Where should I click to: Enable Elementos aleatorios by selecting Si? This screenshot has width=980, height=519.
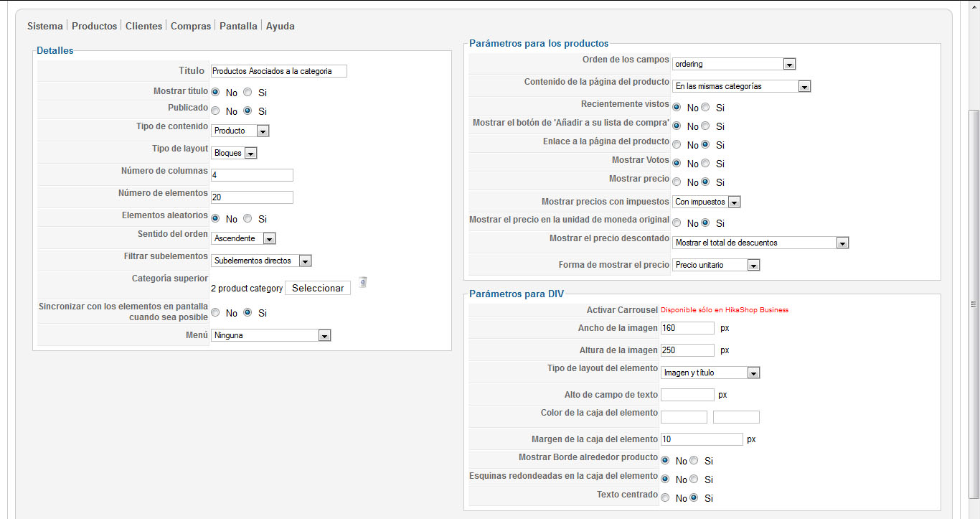(248, 219)
